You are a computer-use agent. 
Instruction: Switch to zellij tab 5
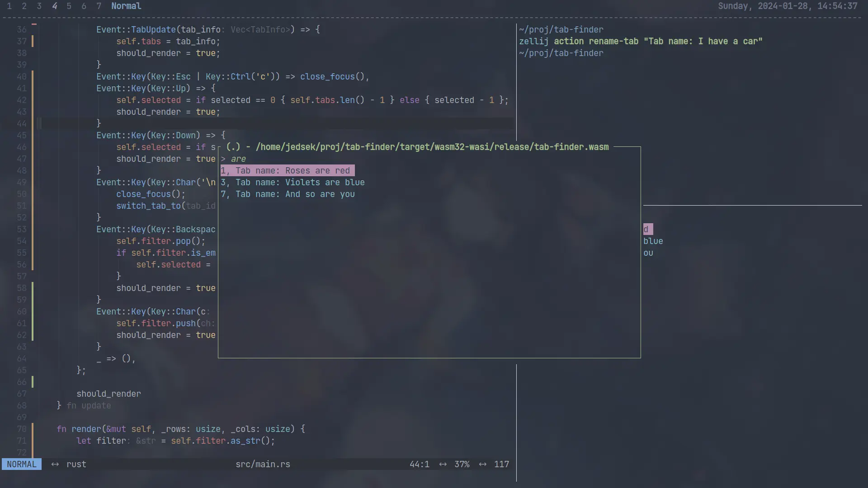(x=69, y=6)
